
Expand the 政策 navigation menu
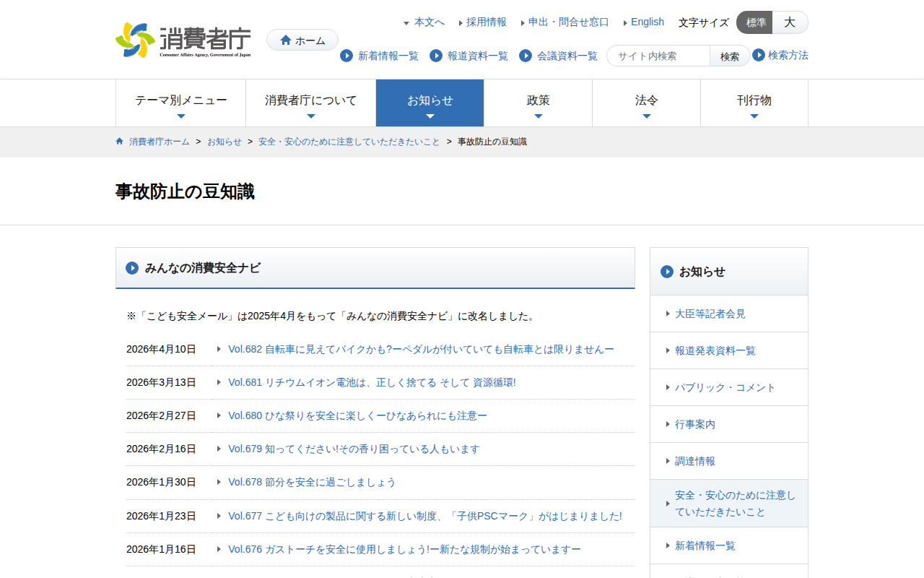pos(539,103)
